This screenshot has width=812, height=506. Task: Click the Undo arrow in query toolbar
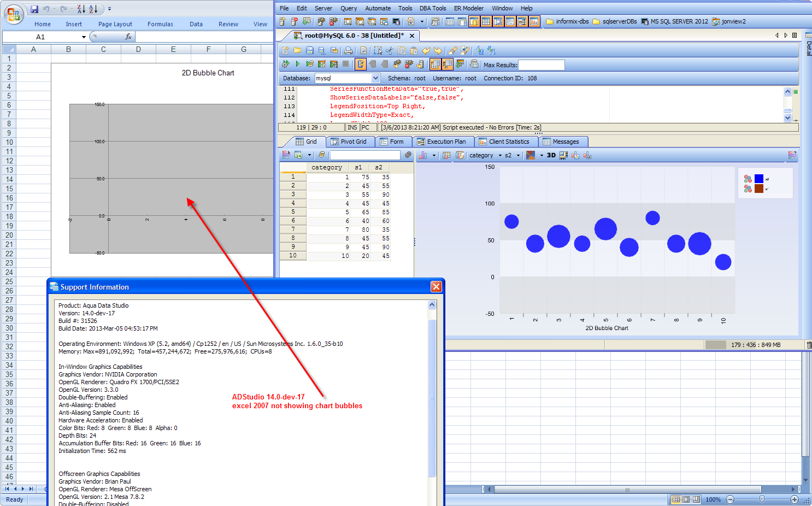pyautogui.click(x=426, y=50)
